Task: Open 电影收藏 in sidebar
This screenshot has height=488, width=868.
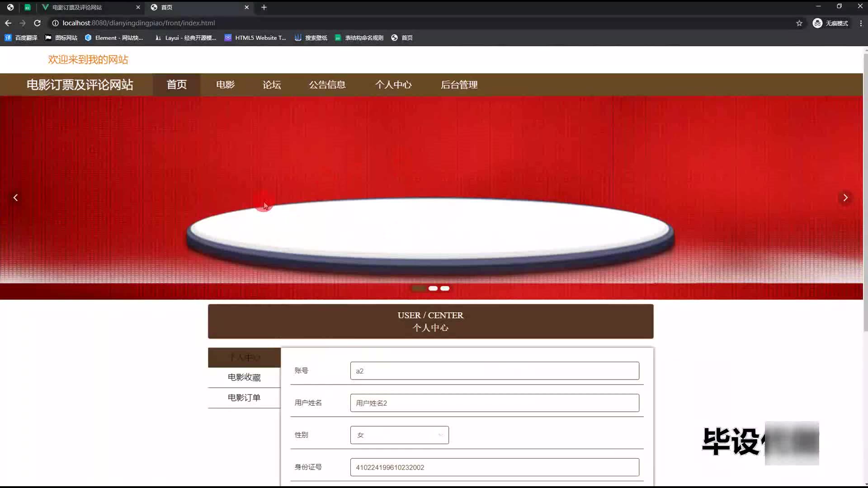Action: (x=244, y=377)
